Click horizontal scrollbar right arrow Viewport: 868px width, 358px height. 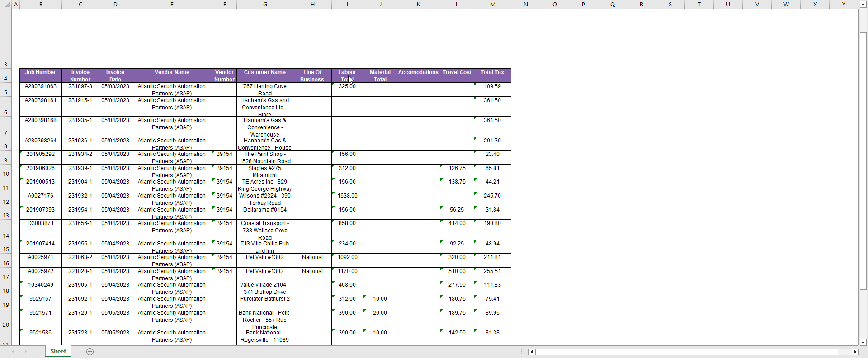[855, 352]
